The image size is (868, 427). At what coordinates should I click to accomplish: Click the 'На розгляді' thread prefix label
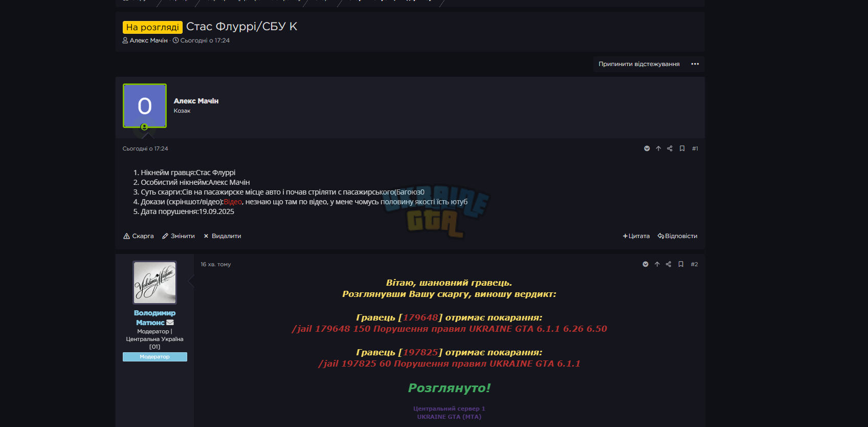(x=152, y=27)
